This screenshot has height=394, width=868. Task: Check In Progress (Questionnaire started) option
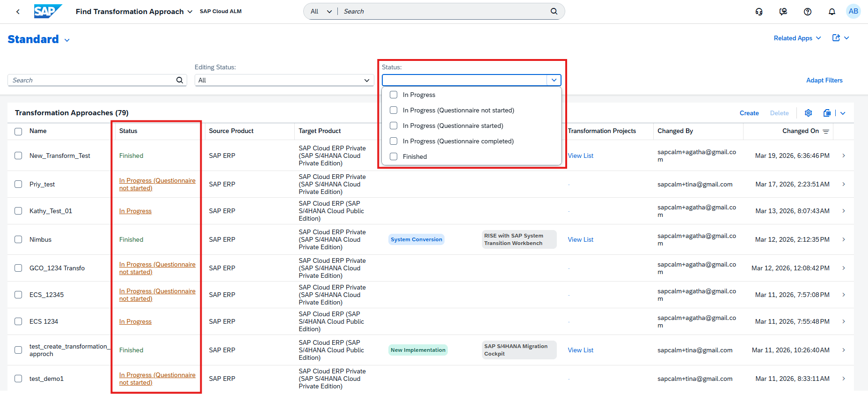[394, 126]
